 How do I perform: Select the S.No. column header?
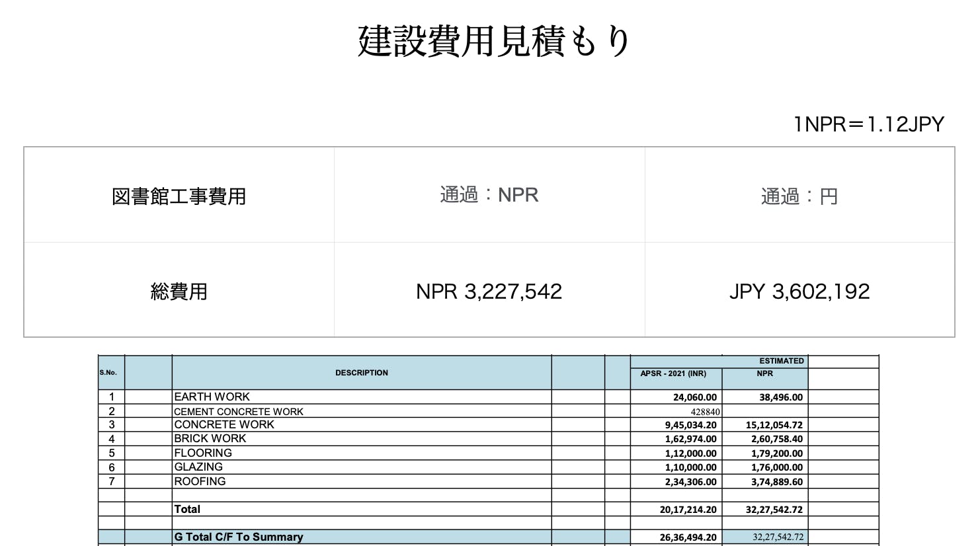[108, 373]
